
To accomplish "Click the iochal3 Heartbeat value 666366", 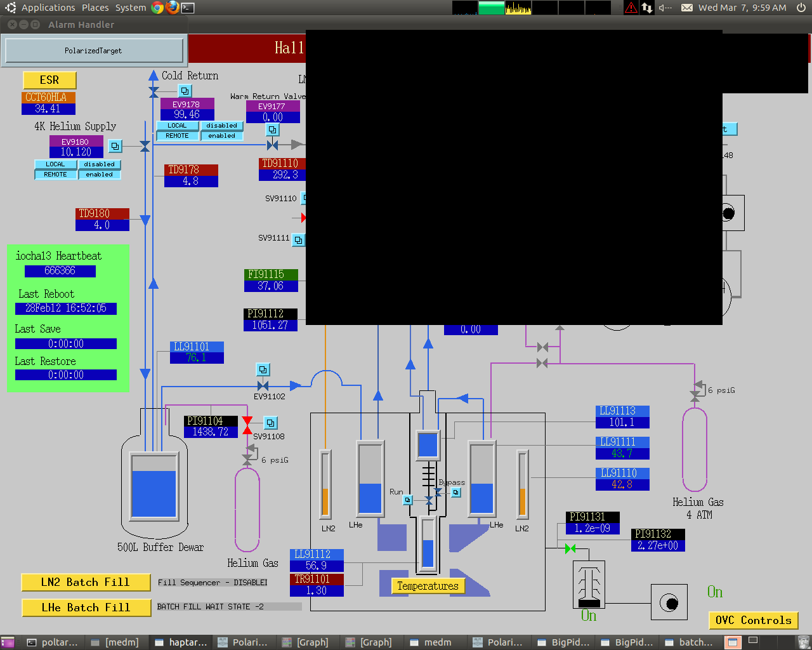I will pos(60,271).
